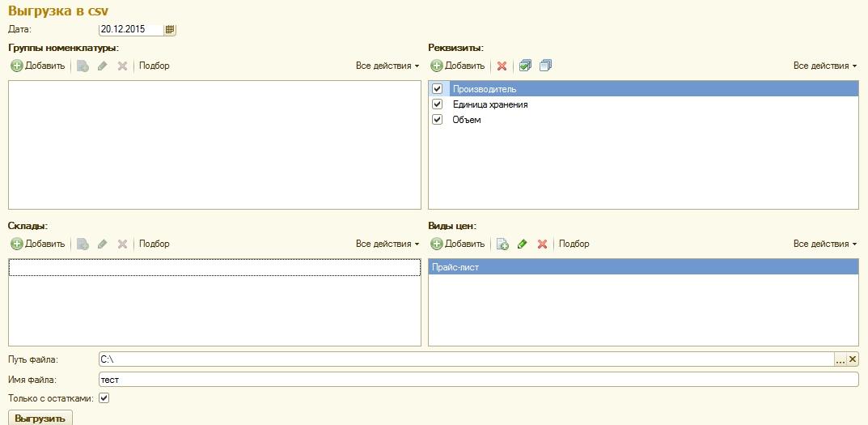Click Подбор in Склады toolbar
This screenshot has height=425, width=868.
coord(155,244)
